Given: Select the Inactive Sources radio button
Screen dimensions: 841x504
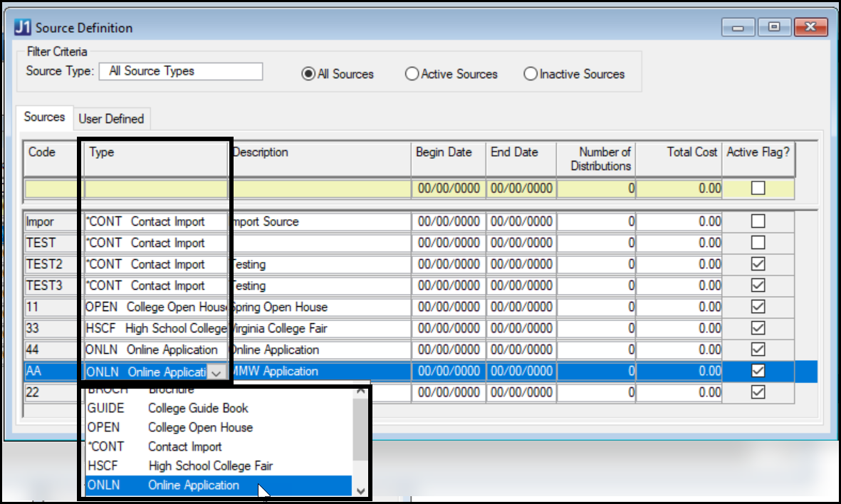Looking at the screenshot, I should click(531, 74).
